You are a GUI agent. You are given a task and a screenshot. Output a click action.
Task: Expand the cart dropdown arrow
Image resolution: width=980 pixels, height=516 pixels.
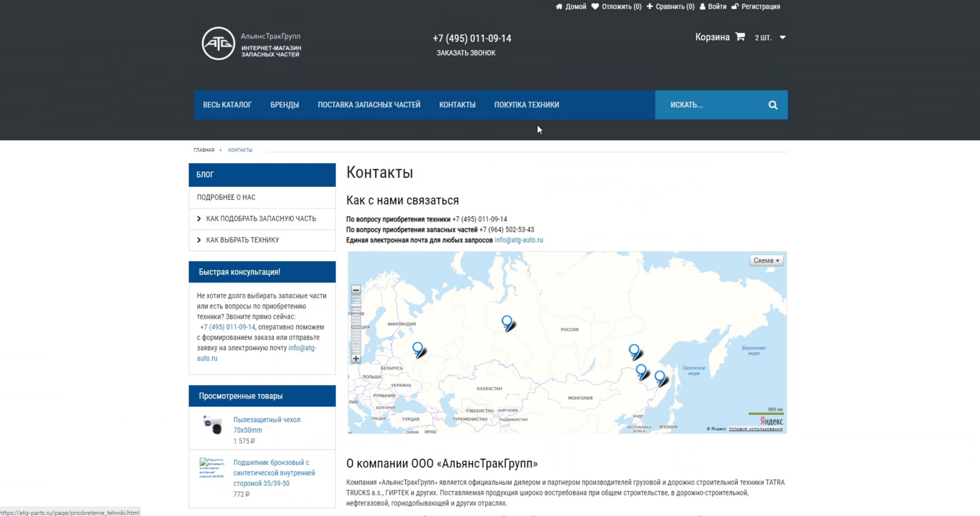[x=783, y=37]
